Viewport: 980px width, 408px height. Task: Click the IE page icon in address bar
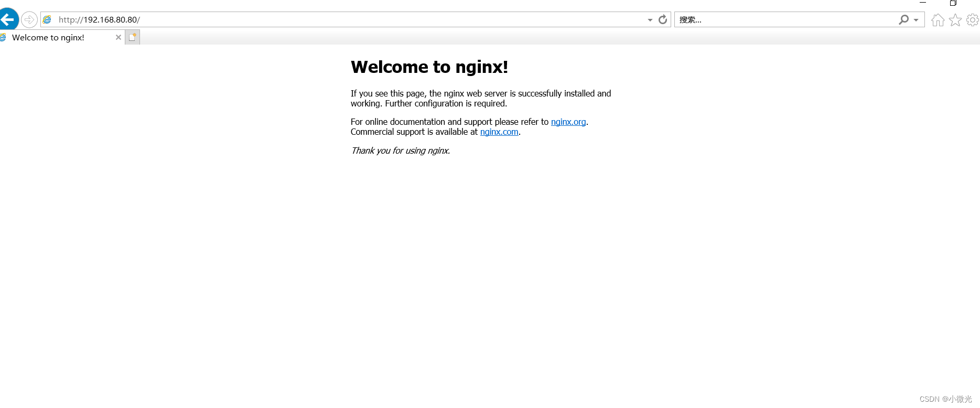pos(47,19)
